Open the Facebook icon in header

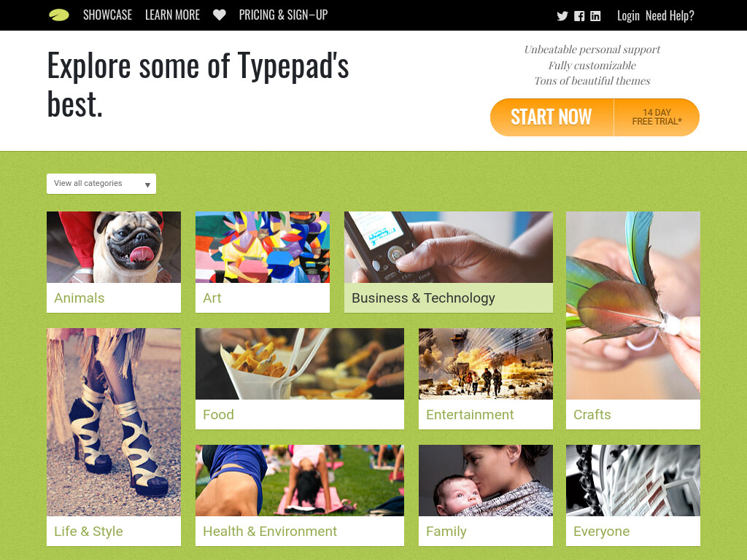[x=578, y=16]
